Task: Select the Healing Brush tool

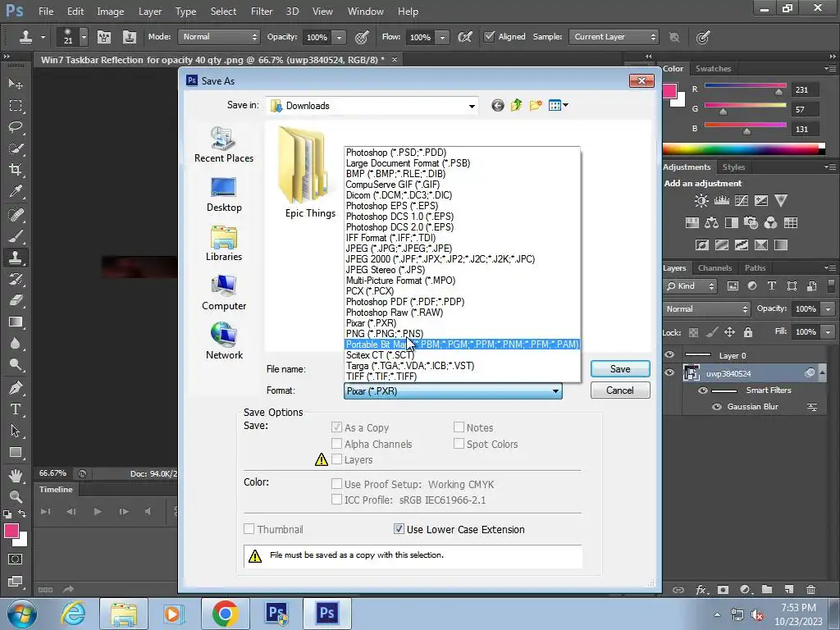Action: point(16,215)
